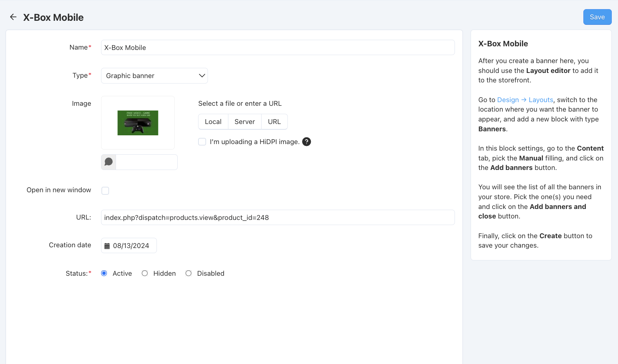
Task: Click the speech bubble alt-text icon
Action: tap(109, 162)
